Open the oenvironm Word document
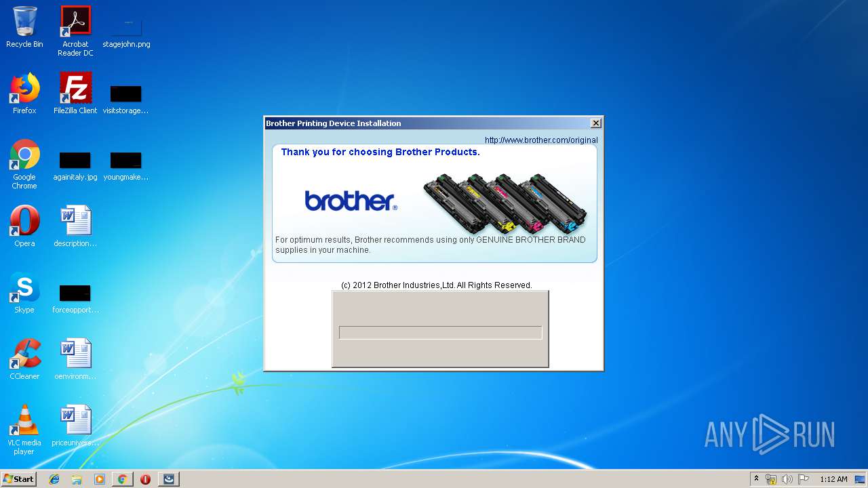This screenshot has width=868, height=488. pyautogui.click(x=75, y=359)
